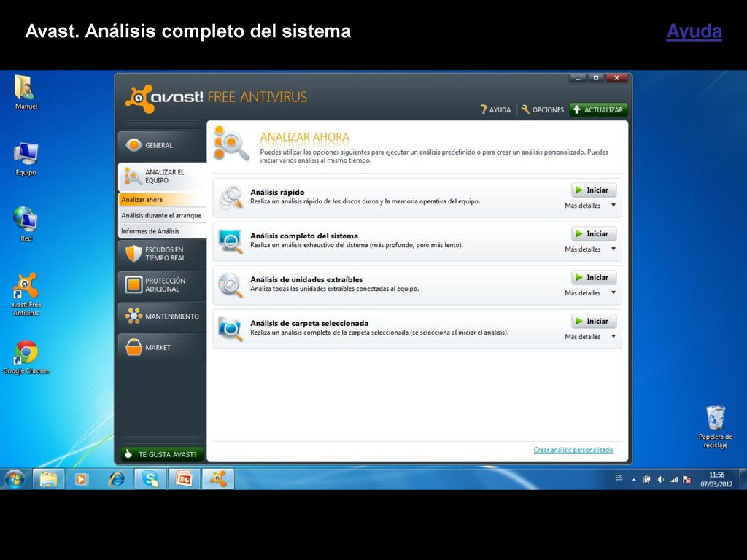This screenshot has width=747, height=560.
Task: Click the Show desktop strip beside the clock
Action: point(743,479)
